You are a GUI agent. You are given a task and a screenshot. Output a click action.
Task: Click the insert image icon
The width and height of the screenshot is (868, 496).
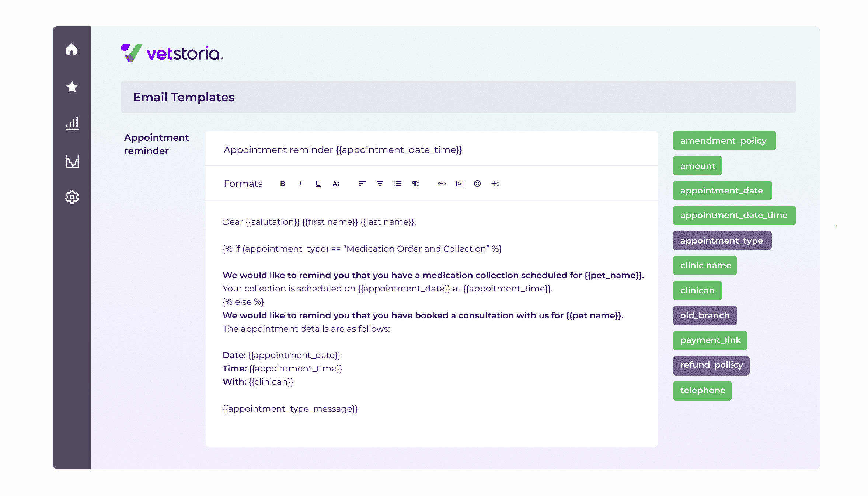[460, 183]
